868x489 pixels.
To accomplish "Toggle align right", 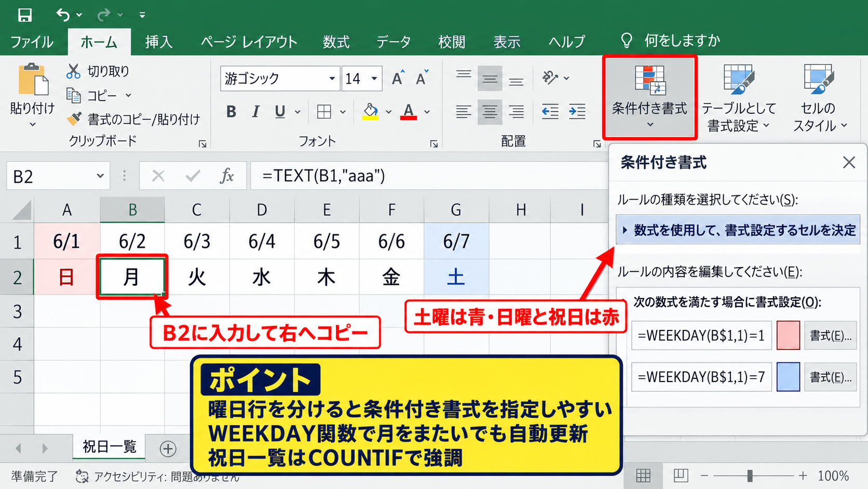I will pos(516,112).
